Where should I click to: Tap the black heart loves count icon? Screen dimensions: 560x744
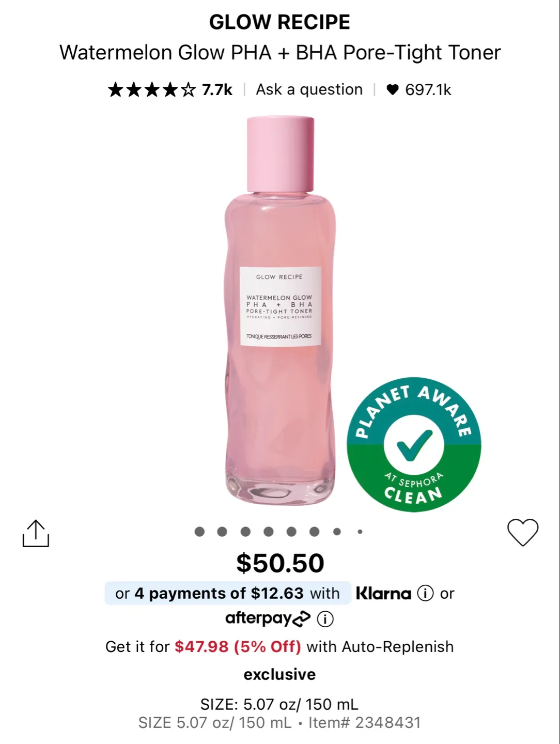pos(393,90)
